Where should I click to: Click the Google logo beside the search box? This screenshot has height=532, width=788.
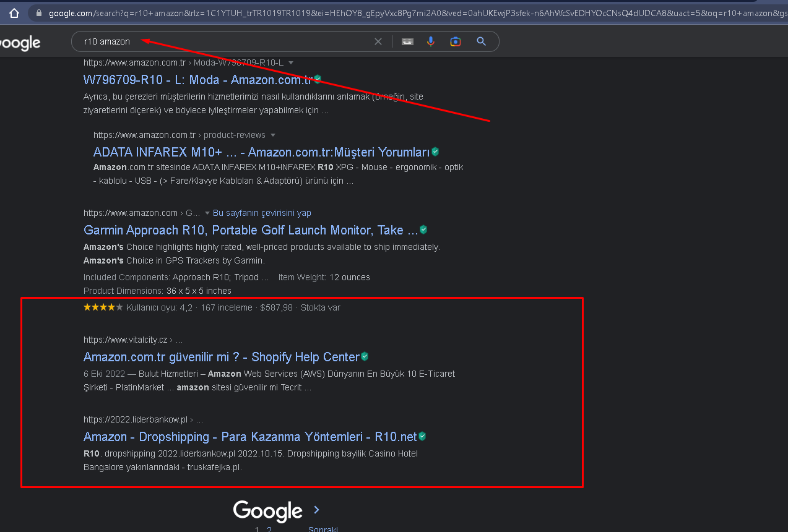[19, 43]
